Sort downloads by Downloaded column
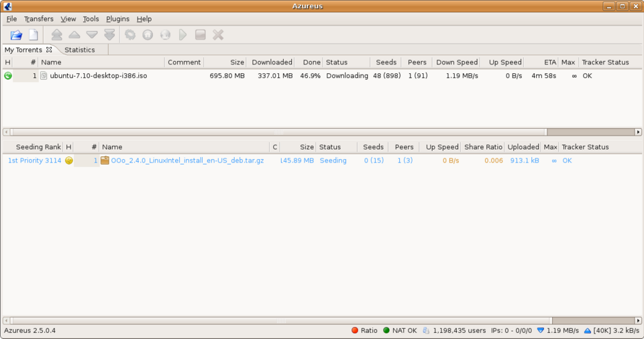The image size is (644, 339). tap(270, 62)
